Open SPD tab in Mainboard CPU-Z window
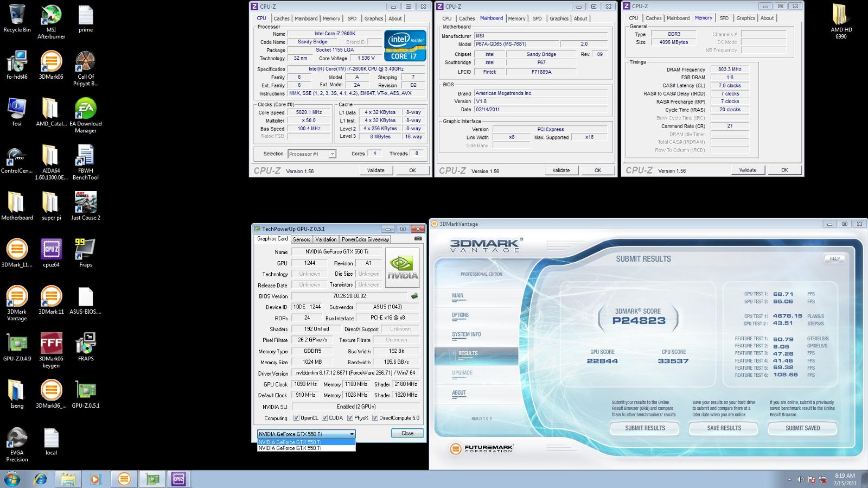This screenshot has width=868, height=488. pyautogui.click(x=537, y=18)
